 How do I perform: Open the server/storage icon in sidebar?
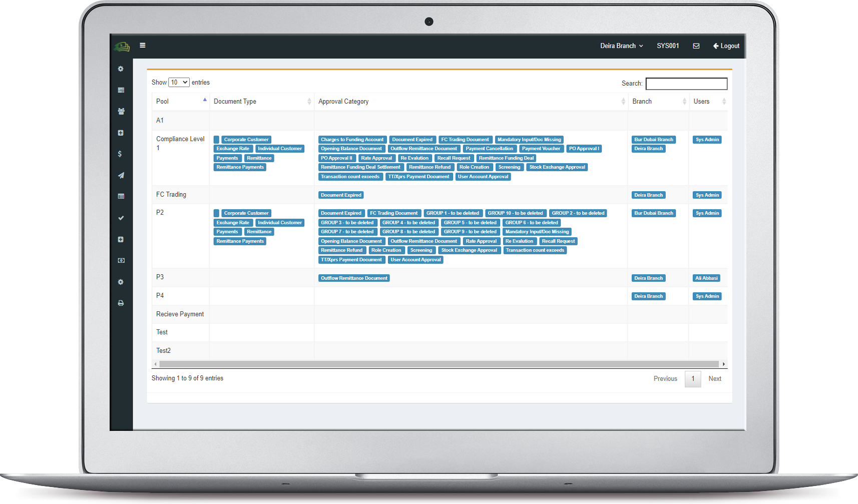pos(121,90)
